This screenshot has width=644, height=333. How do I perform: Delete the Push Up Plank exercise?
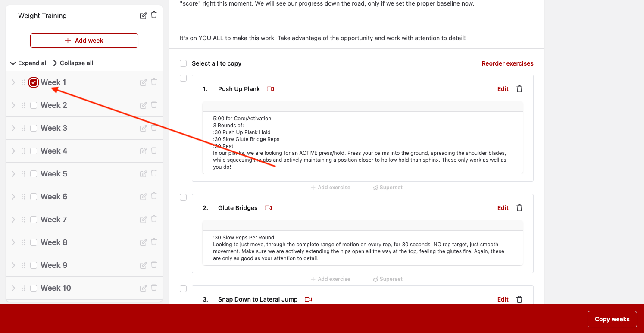tap(519, 89)
